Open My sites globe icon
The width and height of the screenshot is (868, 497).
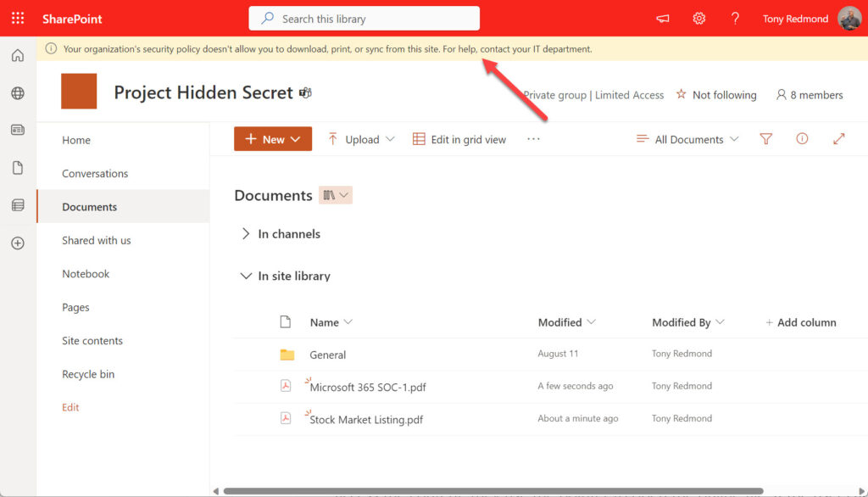[18, 93]
